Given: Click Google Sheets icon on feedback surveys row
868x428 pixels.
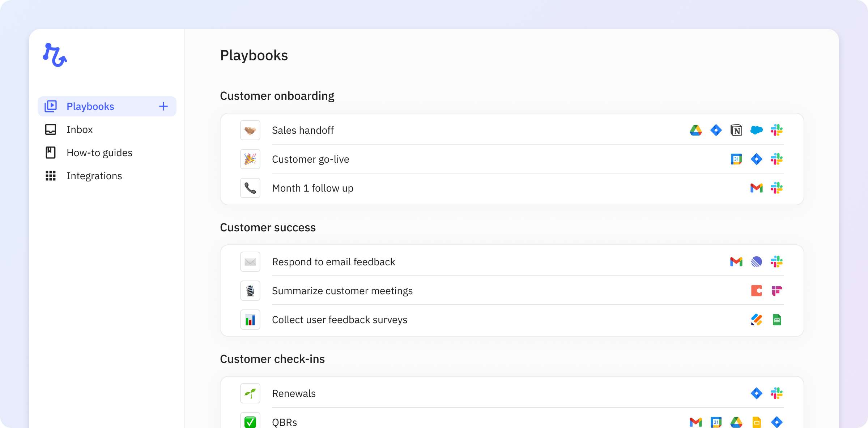Looking at the screenshot, I should [776, 320].
